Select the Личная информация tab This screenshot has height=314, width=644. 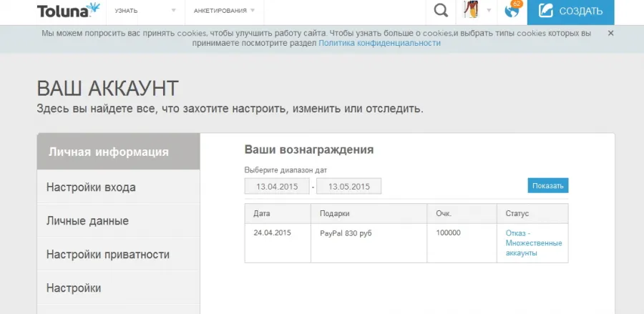[x=118, y=152]
